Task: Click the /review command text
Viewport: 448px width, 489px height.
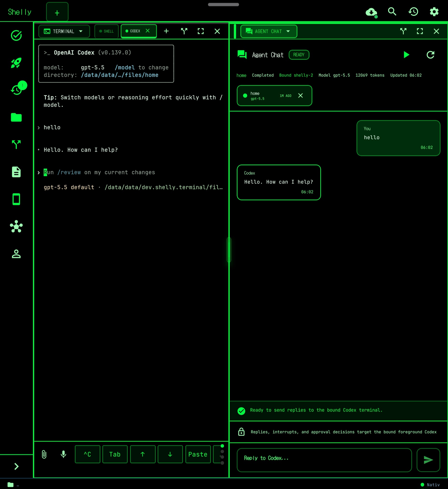Action: point(69,172)
